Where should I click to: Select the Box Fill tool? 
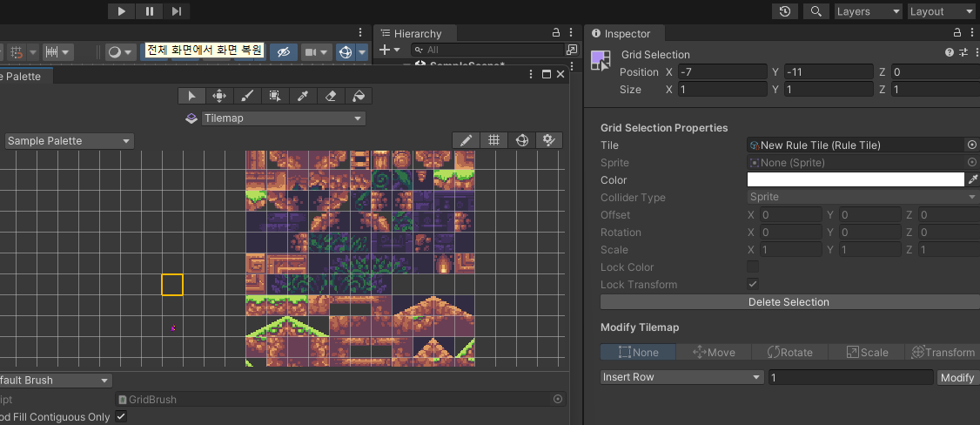(x=274, y=96)
